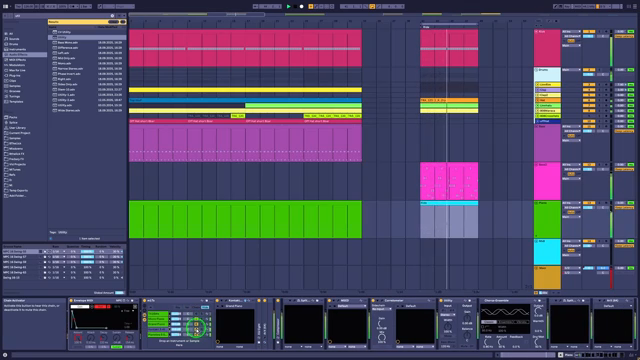The height and width of the screenshot is (360, 640).
Task: Solo the Kick track
Action: 600,31
